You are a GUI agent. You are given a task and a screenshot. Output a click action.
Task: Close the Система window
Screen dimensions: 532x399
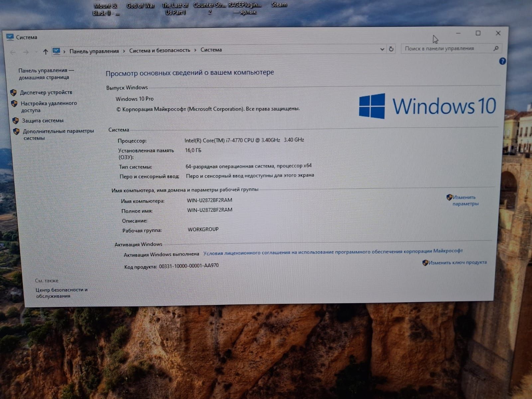click(498, 33)
